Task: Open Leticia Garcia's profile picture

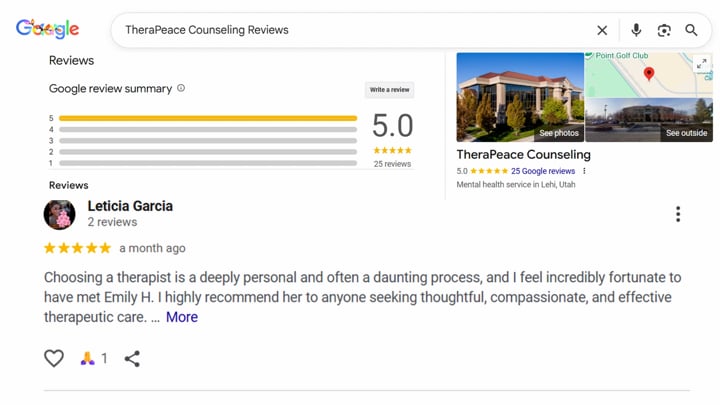Action: (60, 214)
